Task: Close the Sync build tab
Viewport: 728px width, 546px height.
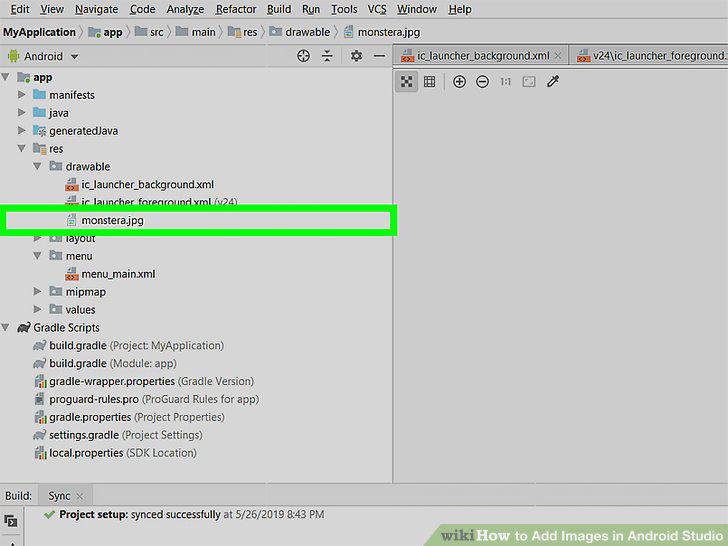Action: 80,496
